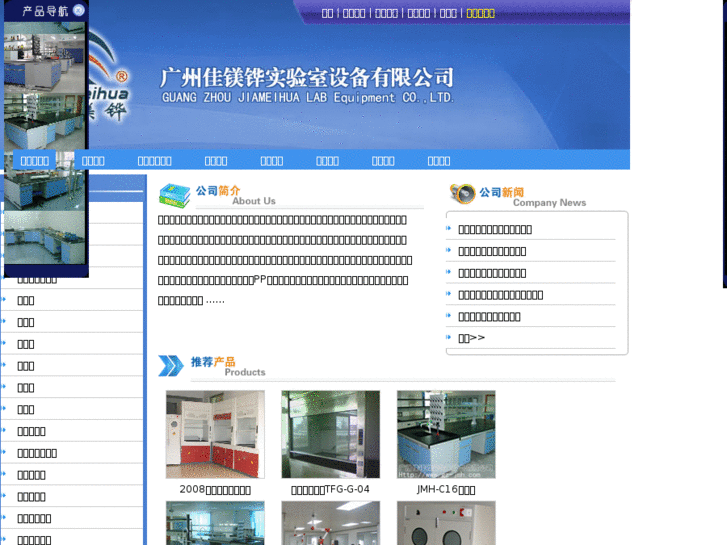Open the more >> link in Company News
Screen dimensions: 727x545
(472, 338)
